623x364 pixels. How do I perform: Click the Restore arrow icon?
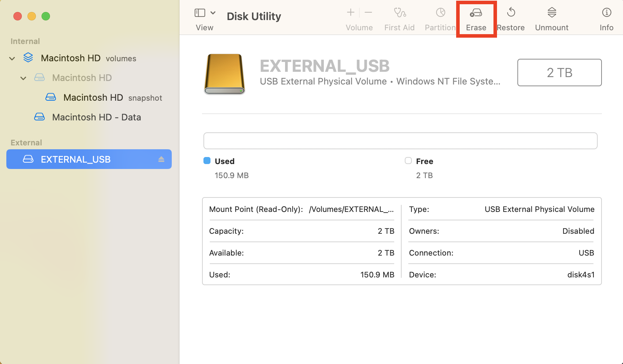tap(511, 13)
